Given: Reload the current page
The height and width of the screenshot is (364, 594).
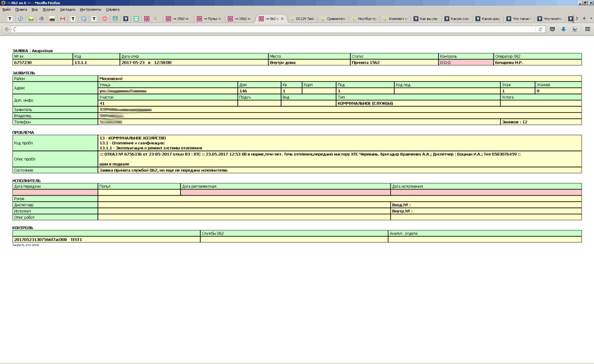Looking at the screenshot, I should 541,29.
